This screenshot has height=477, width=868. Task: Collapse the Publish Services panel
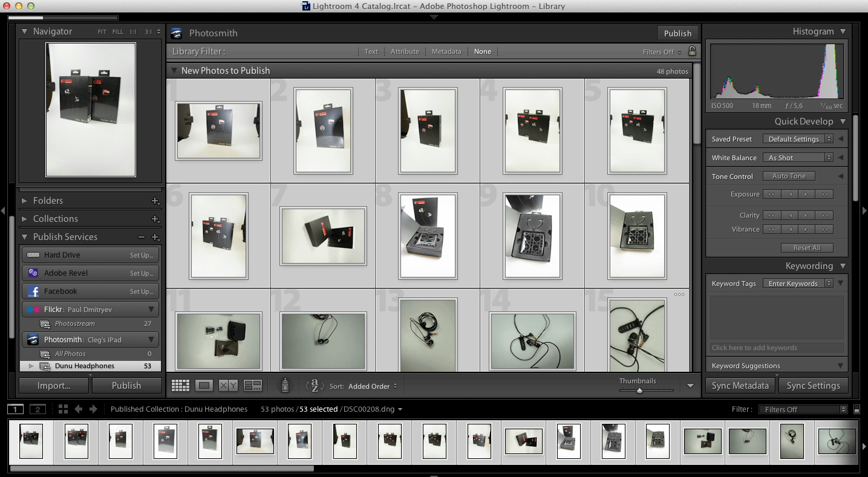point(25,237)
